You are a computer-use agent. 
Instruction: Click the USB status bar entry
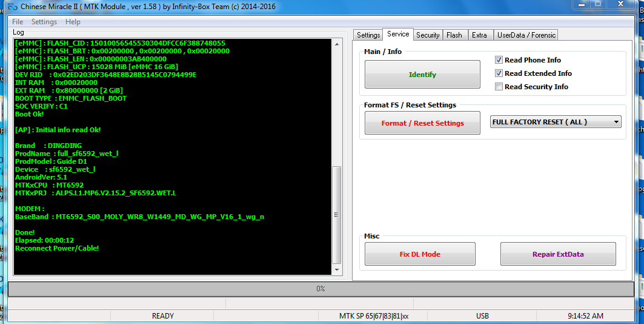click(482, 316)
